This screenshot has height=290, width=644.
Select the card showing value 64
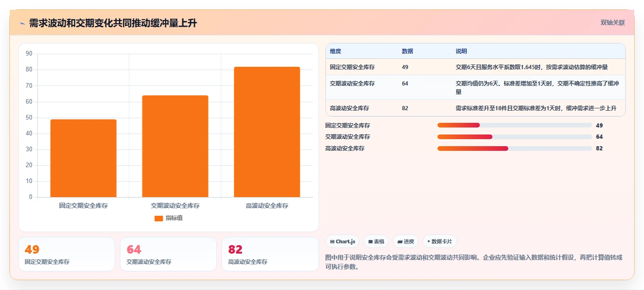(x=168, y=254)
